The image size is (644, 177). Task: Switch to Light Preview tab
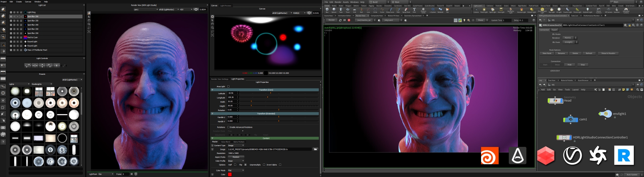point(225,6)
